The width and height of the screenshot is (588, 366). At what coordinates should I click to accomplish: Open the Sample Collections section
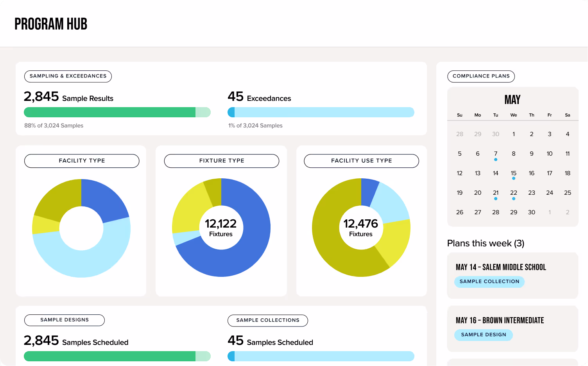[267, 320]
